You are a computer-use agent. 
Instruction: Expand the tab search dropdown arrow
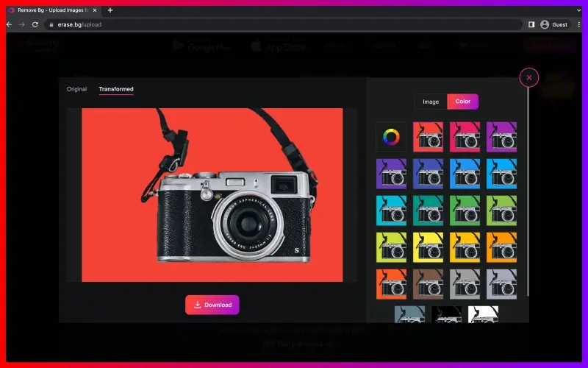click(578, 10)
